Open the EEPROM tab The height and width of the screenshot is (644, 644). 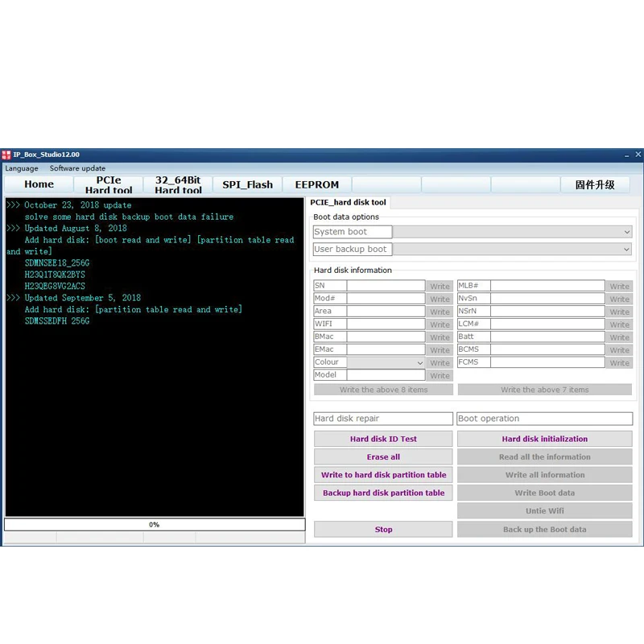click(x=316, y=184)
